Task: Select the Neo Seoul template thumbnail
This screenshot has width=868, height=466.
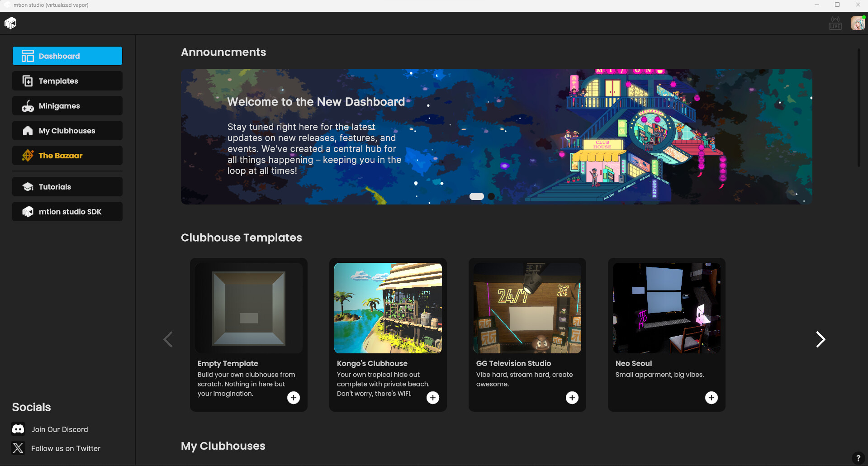Action: click(666, 308)
